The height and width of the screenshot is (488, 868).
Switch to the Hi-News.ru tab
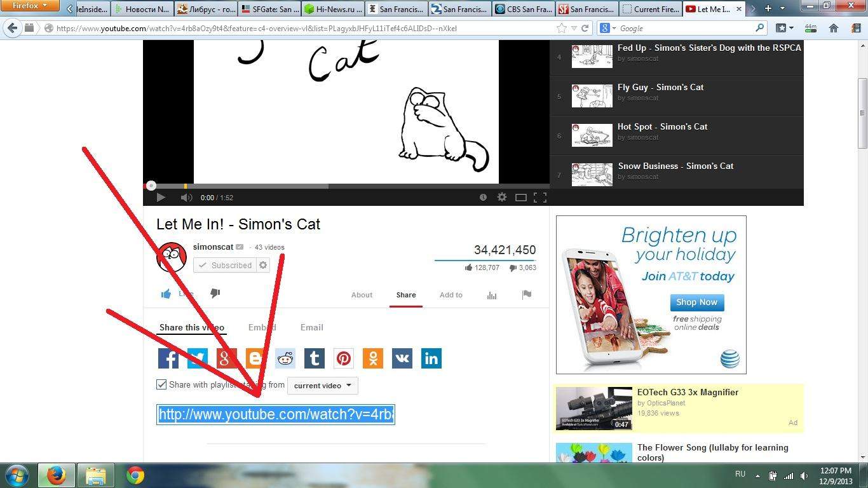pos(332,9)
